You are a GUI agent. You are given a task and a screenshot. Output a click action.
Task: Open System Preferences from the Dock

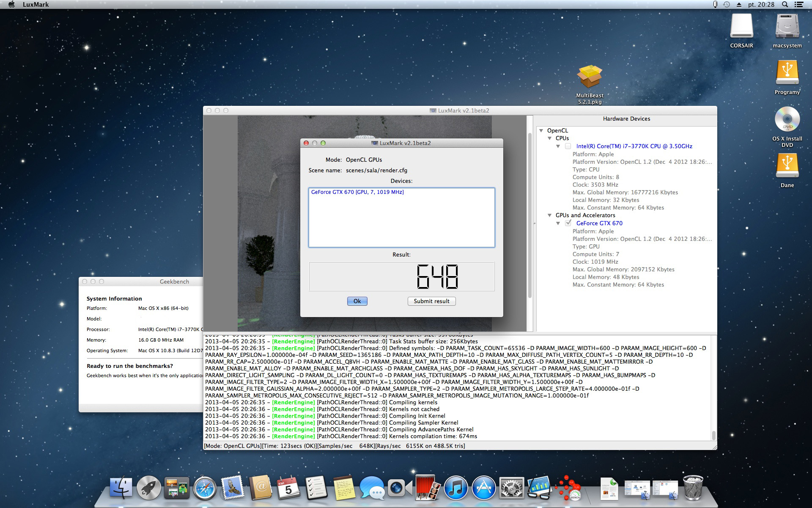click(x=512, y=488)
